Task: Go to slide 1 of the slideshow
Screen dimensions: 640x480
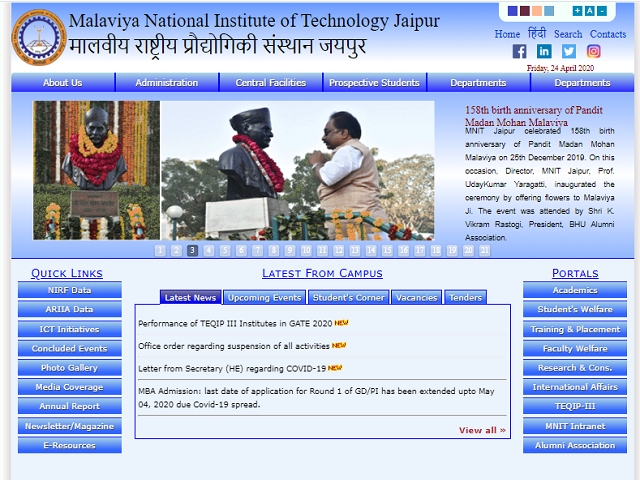Action: pyautogui.click(x=160, y=250)
